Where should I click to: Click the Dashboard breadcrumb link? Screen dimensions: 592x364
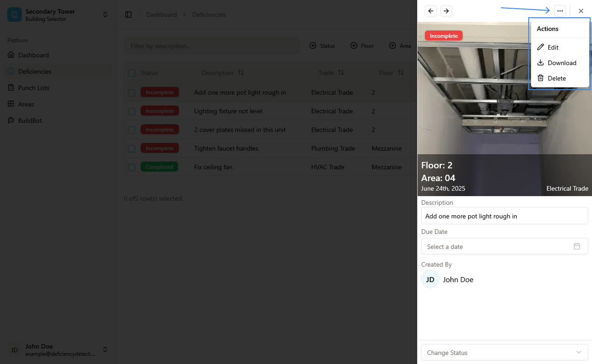pos(161,15)
